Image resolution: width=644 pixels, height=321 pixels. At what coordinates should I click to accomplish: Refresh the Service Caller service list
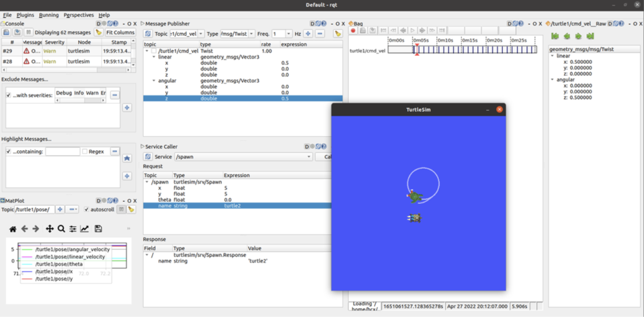tap(148, 156)
